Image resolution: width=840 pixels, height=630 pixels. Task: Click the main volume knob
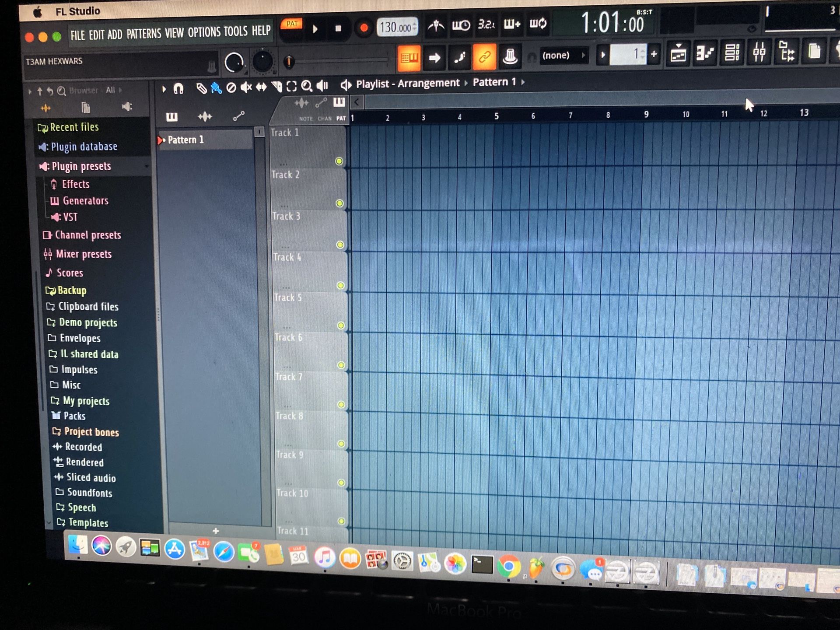pyautogui.click(x=234, y=62)
